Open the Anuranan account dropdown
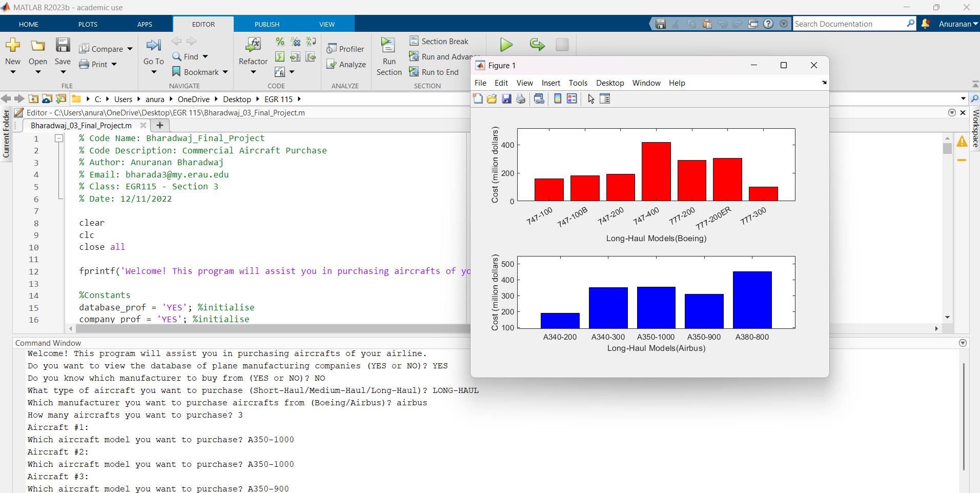This screenshot has width=980, height=493. coord(958,24)
